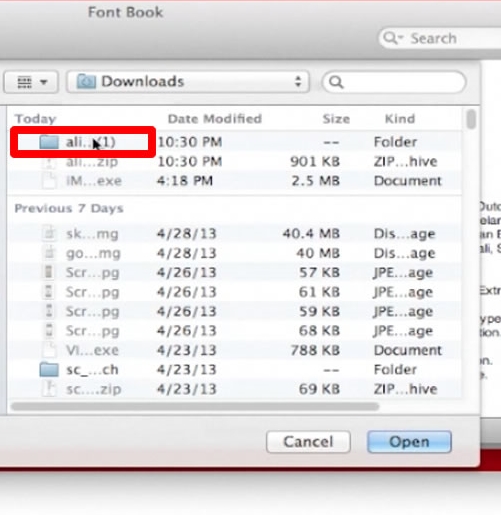Sort by Size column header
This screenshot has width=501, height=515.
point(336,119)
